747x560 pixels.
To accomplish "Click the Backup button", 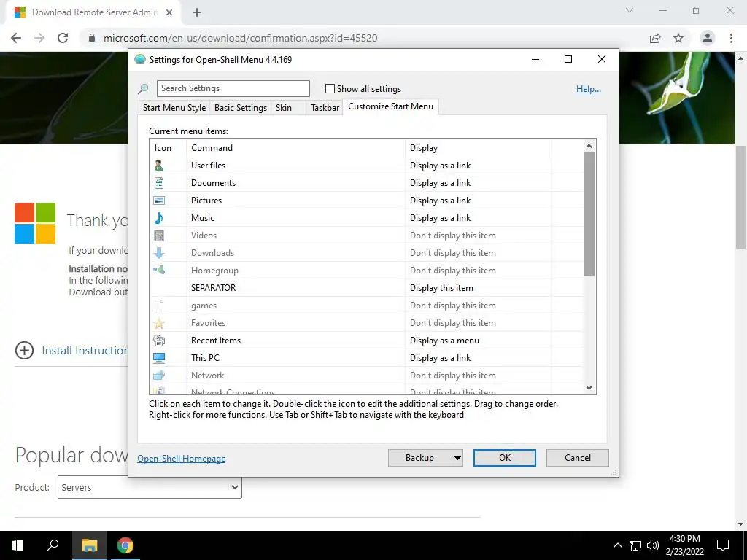I will [x=419, y=458].
